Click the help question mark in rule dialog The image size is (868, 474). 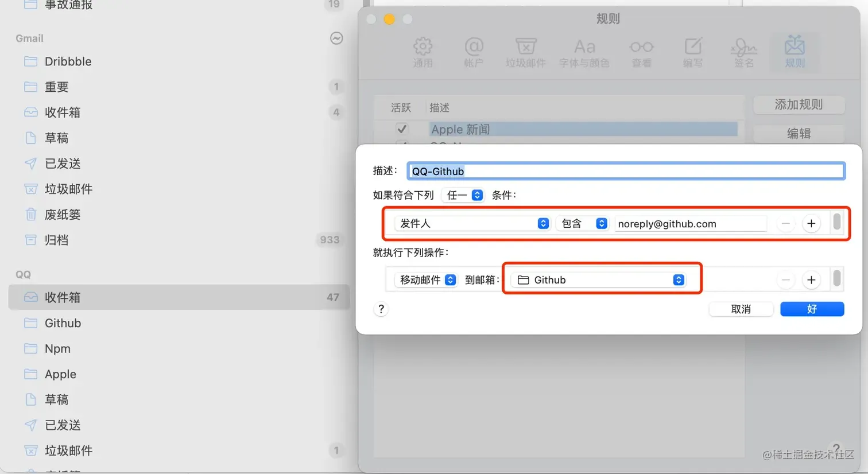pos(381,309)
